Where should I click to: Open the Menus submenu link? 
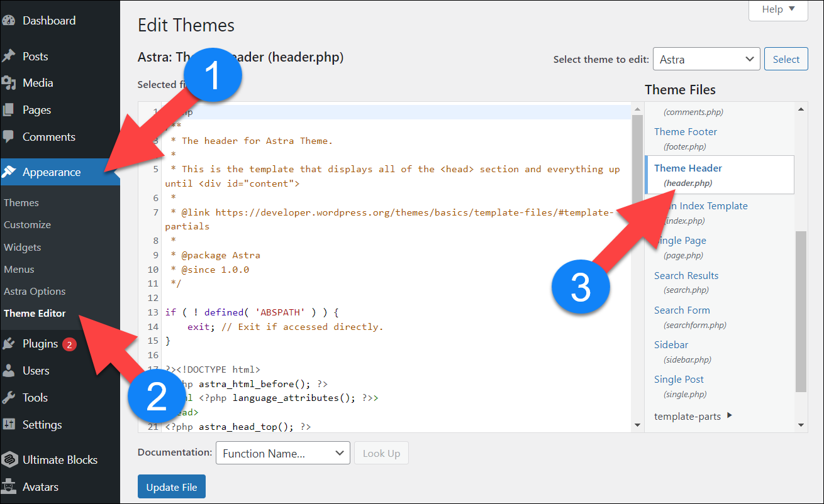19,270
